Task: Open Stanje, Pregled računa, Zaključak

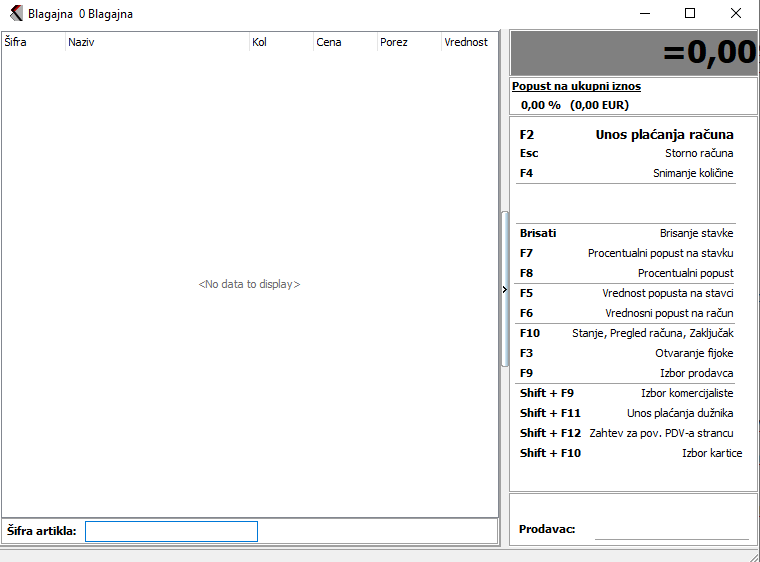Action: coord(652,333)
